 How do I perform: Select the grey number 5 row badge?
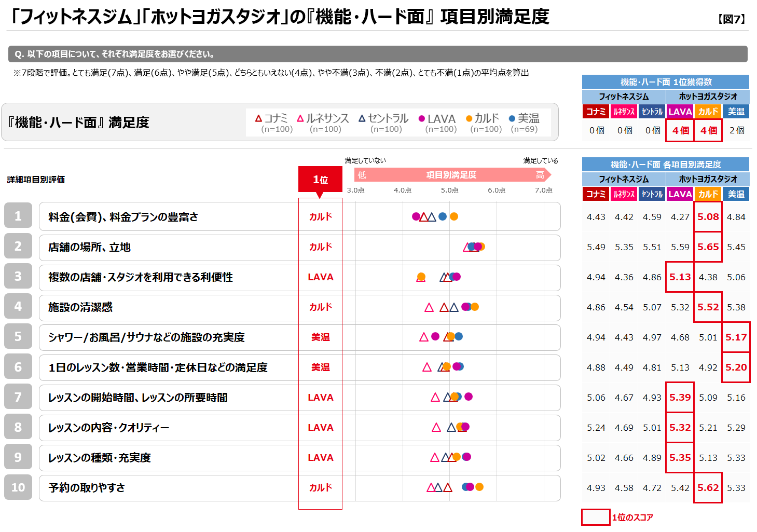tap(18, 336)
